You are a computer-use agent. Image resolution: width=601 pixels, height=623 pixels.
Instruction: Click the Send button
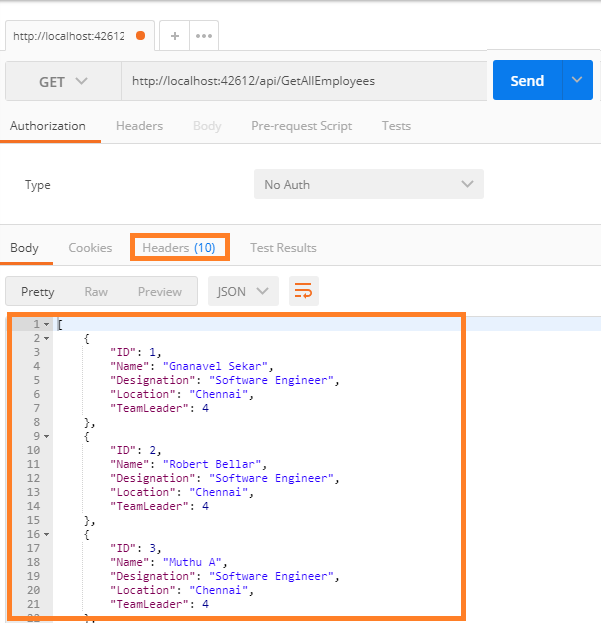[527, 80]
